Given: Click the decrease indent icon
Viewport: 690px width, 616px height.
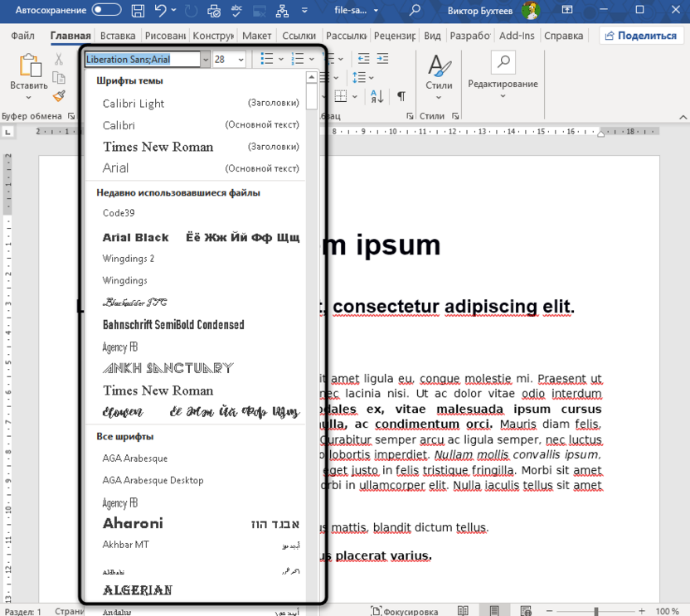Looking at the screenshot, I should click(x=363, y=59).
